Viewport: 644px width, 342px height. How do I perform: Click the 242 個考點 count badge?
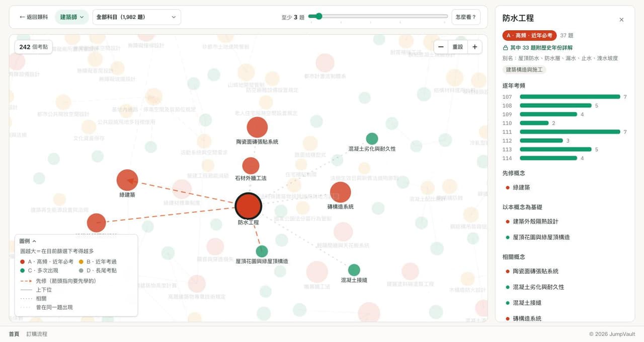pyautogui.click(x=34, y=47)
